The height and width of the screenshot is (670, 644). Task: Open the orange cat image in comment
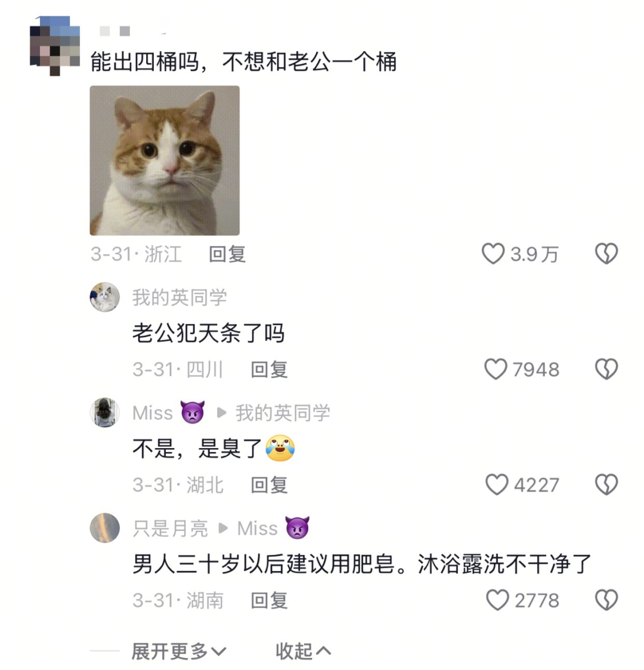pyautogui.click(x=165, y=160)
